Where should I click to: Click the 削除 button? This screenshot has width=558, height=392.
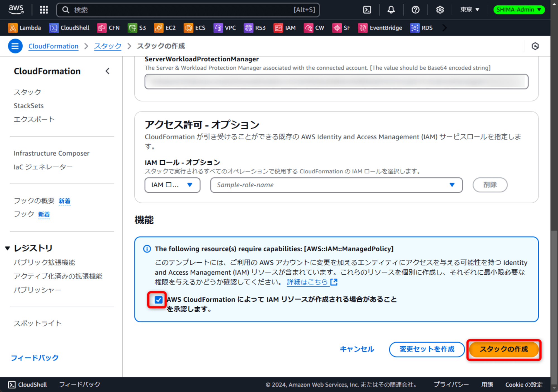490,185
